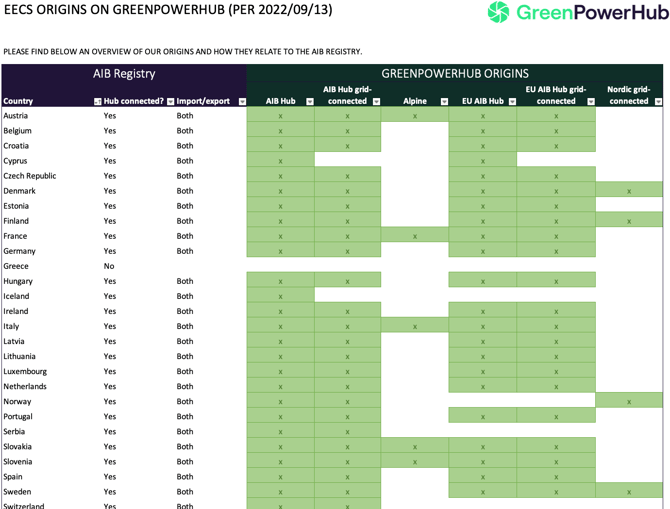Select the Estonia country cell
Image resolution: width=670 pixels, height=509 pixels.
[x=16, y=206]
